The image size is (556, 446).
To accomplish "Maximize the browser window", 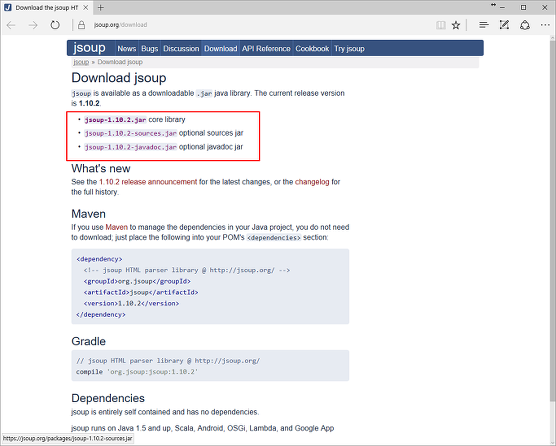I will coord(524,7).
